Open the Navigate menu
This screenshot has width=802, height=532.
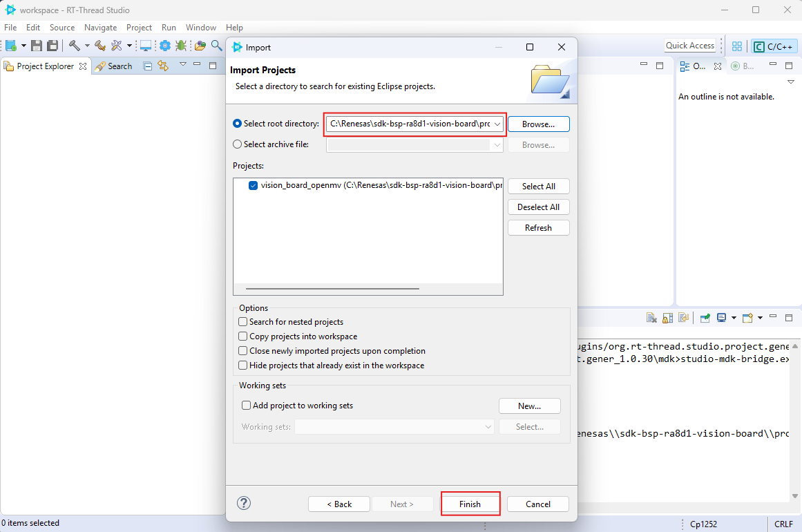[100, 28]
